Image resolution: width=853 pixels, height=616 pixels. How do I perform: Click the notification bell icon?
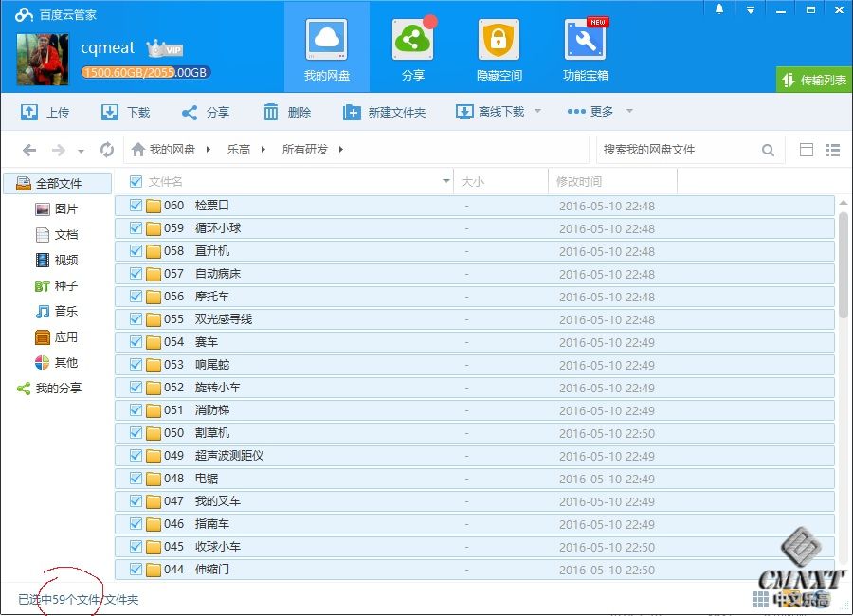point(719,9)
